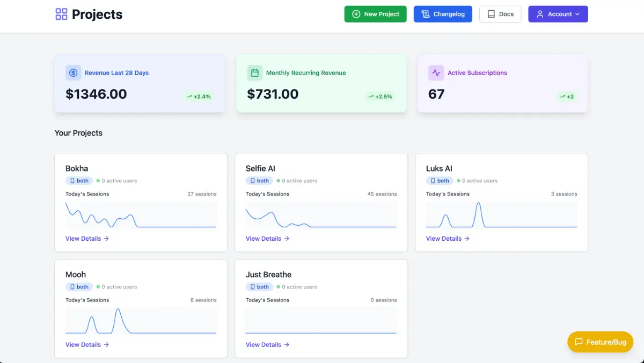Image resolution: width=644 pixels, height=363 pixels.
Task: Click the green status dot on Just Breathe card
Action: [279, 287]
